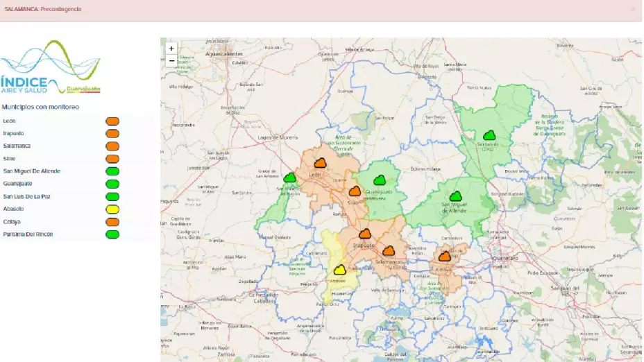Click the Irapuato orange cloud marker
Image resolution: width=644 pixels, height=362 pixels.
click(x=364, y=234)
